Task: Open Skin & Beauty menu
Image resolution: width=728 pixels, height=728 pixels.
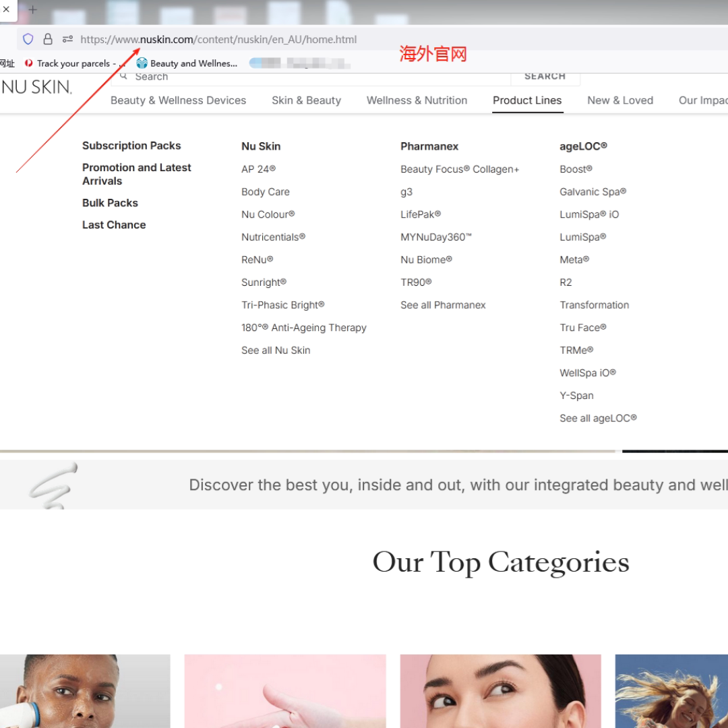Action: (307, 100)
